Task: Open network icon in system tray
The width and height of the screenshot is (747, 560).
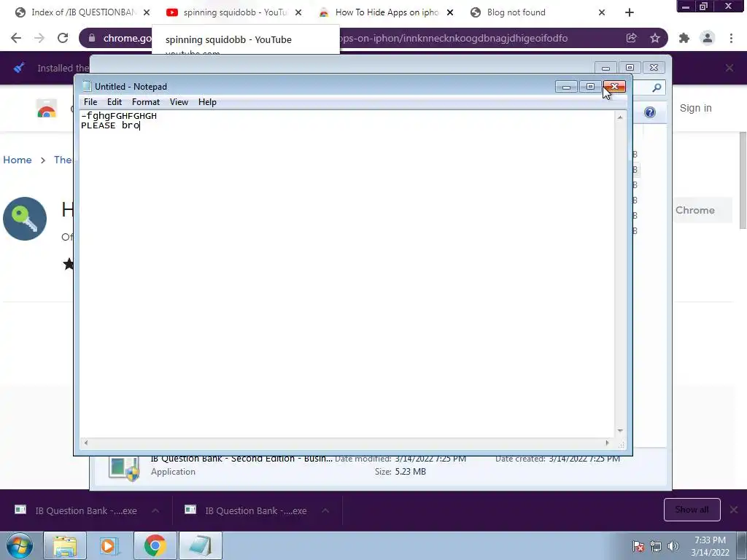Action: 656,547
